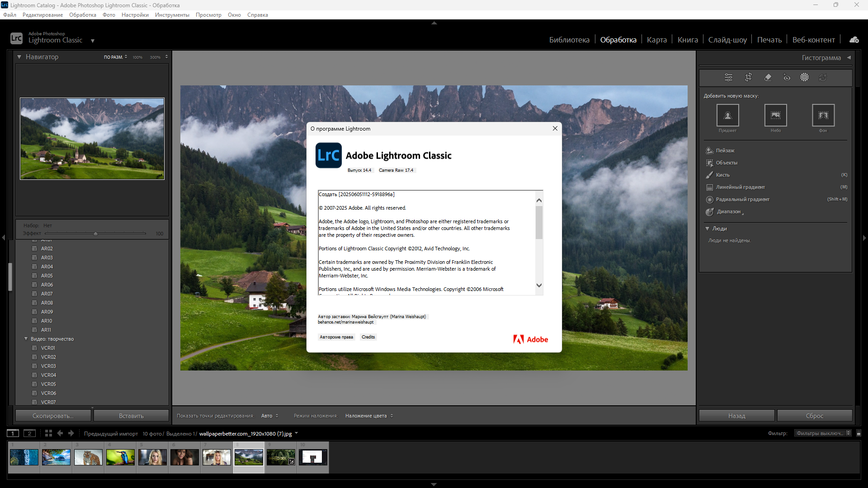868x488 pixels.
Task: Click the cloud sync status icon
Action: click(854, 40)
